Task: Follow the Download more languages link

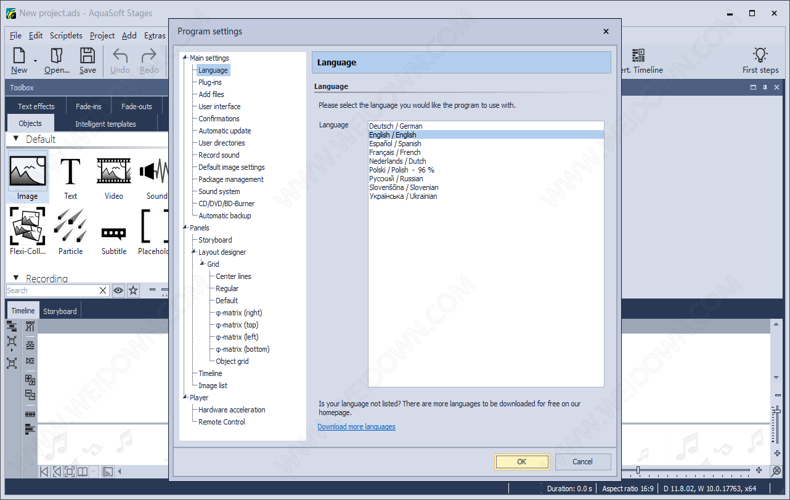Action: click(356, 427)
